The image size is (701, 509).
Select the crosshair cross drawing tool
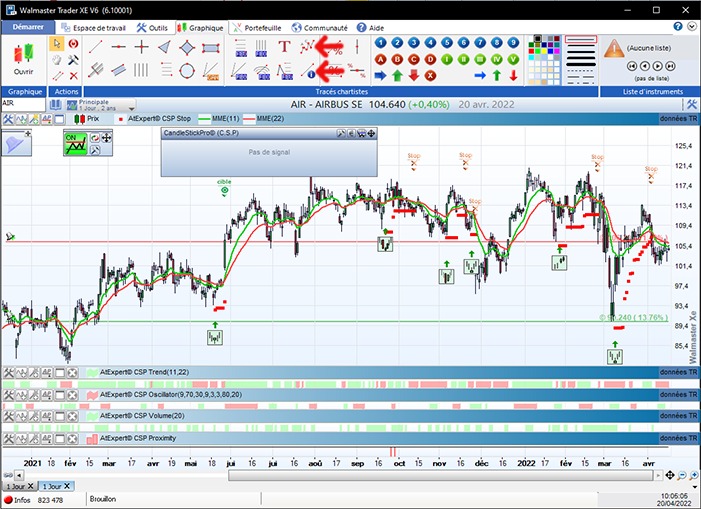click(141, 46)
